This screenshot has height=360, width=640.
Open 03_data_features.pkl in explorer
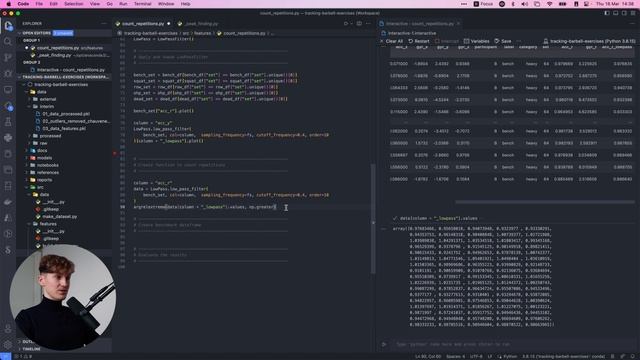tap(64, 129)
